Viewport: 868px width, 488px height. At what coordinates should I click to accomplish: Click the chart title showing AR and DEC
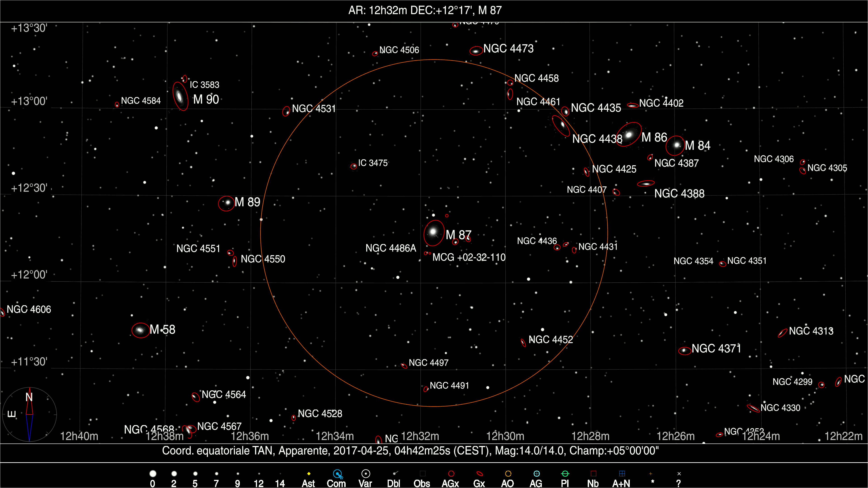(425, 10)
